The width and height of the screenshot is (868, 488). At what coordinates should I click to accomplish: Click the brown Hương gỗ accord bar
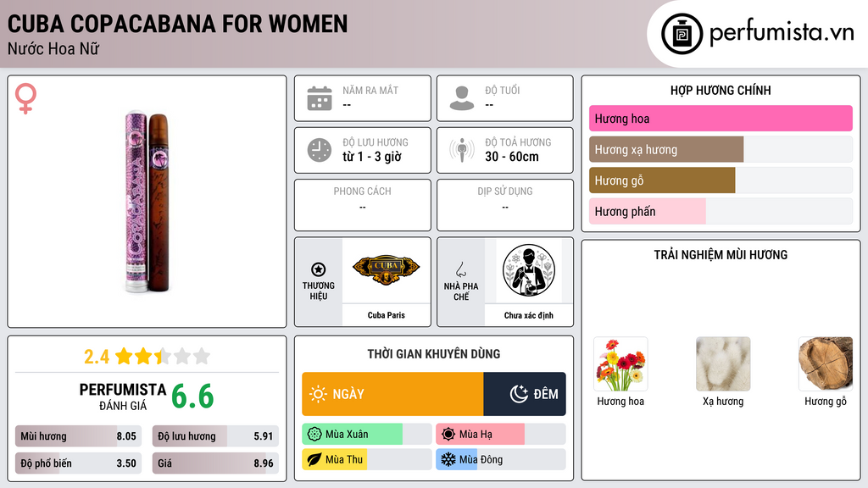(662, 180)
